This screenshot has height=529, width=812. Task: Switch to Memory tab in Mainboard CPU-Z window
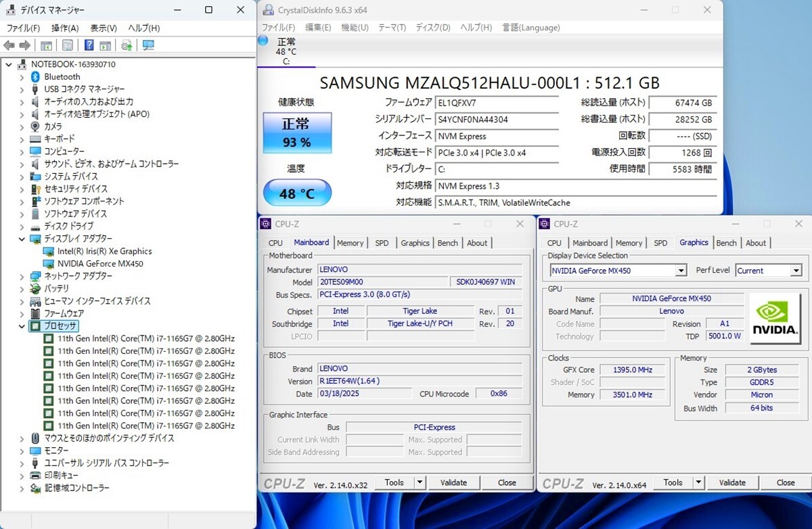(350, 243)
